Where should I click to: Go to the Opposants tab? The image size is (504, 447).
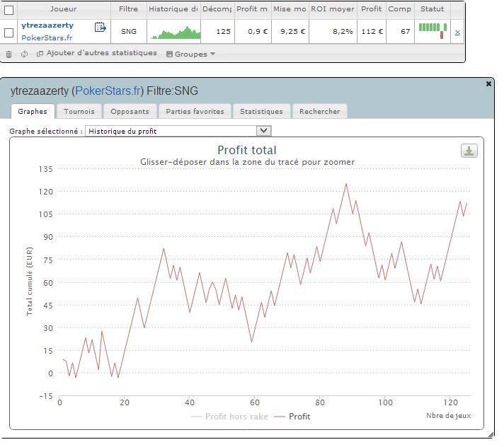[x=130, y=111]
